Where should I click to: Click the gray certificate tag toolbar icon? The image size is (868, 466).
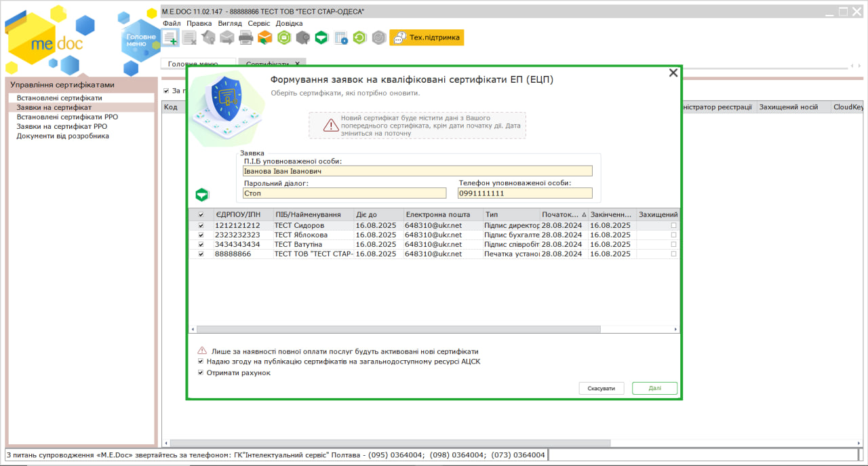click(x=208, y=38)
